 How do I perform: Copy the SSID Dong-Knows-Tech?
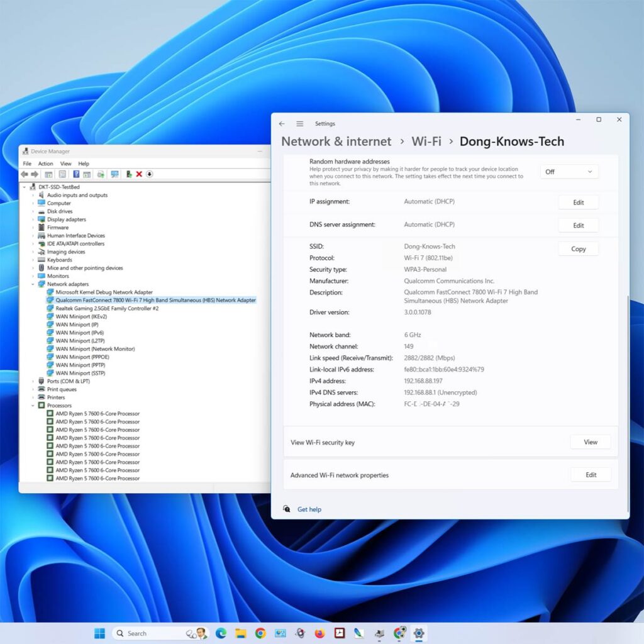[577, 248]
